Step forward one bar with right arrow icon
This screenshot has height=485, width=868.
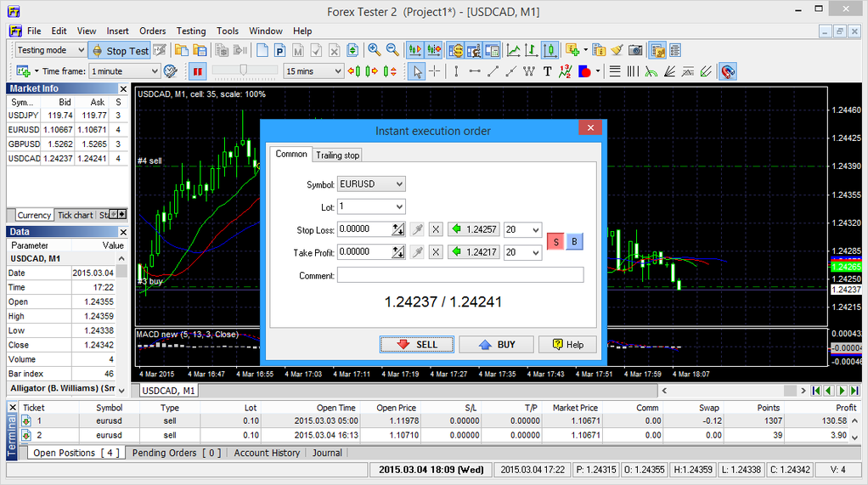pyautogui.click(x=372, y=71)
